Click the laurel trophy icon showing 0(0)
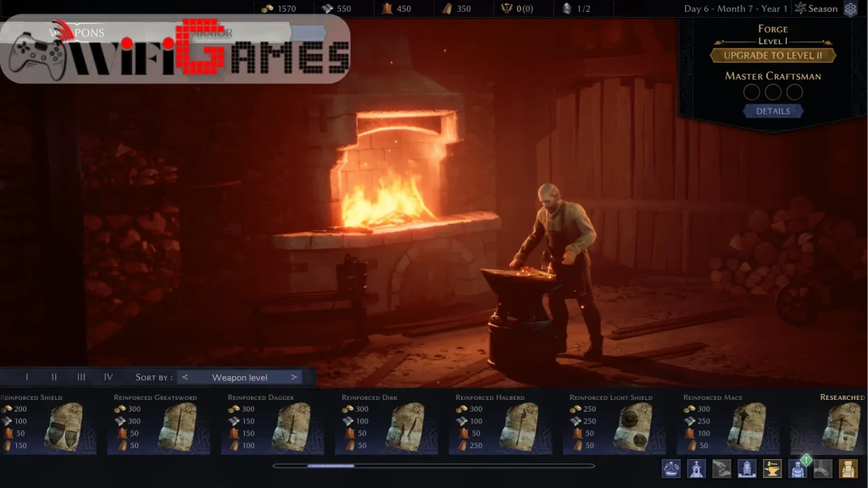This screenshot has width=868, height=488. (x=507, y=8)
